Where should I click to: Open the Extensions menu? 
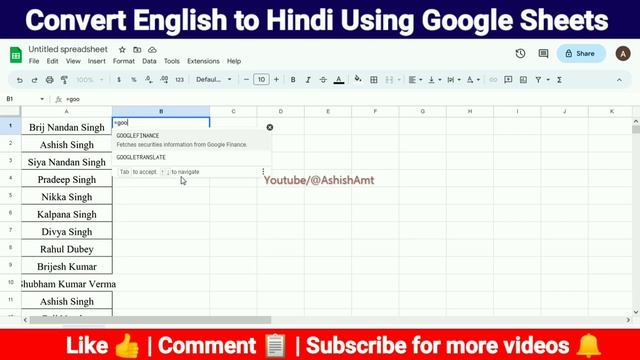pos(203,61)
